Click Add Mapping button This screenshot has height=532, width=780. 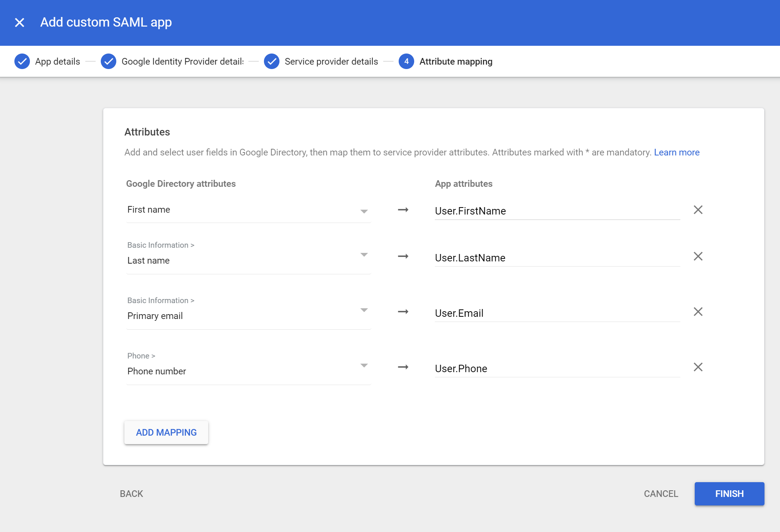166,432
